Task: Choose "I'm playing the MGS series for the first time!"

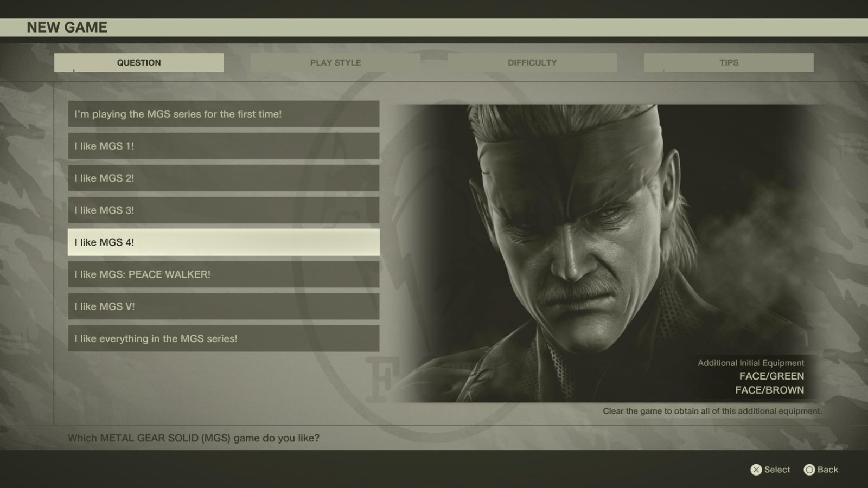Action: tap(224, 114)
